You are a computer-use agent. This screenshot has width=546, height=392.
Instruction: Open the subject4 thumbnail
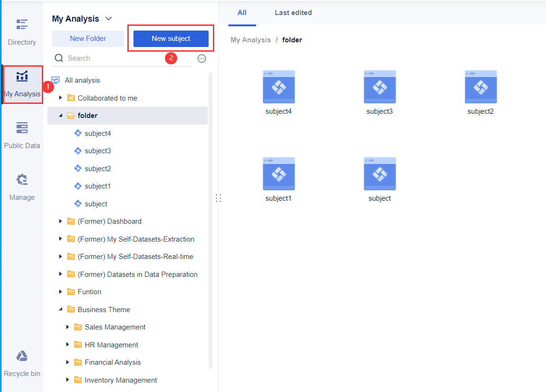click(279, 87)
